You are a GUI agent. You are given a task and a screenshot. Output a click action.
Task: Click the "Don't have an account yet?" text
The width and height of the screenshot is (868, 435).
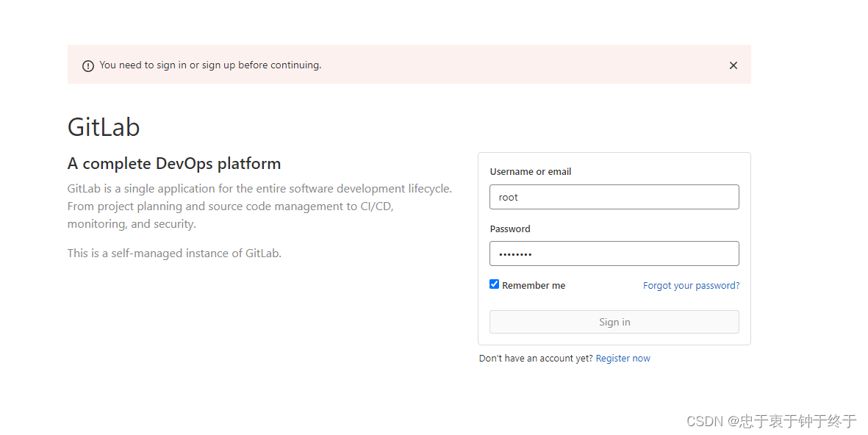coord(536,359)
